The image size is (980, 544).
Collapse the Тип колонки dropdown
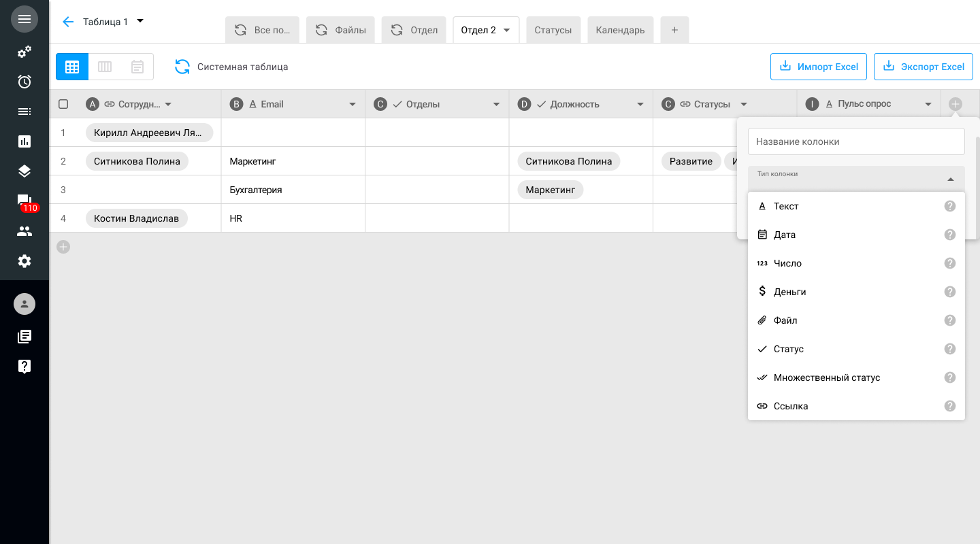(x=950, y=180)
